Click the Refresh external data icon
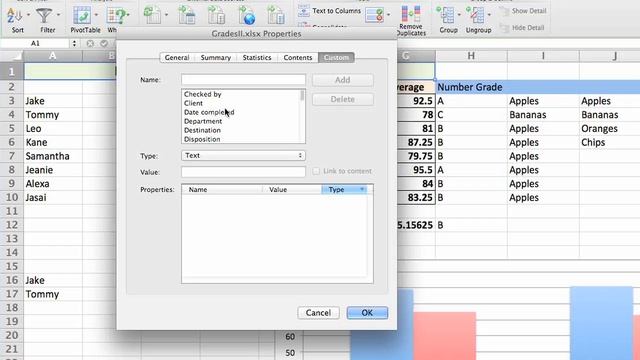The width and height of the screenshot is (640, 360). coord(152,15)
